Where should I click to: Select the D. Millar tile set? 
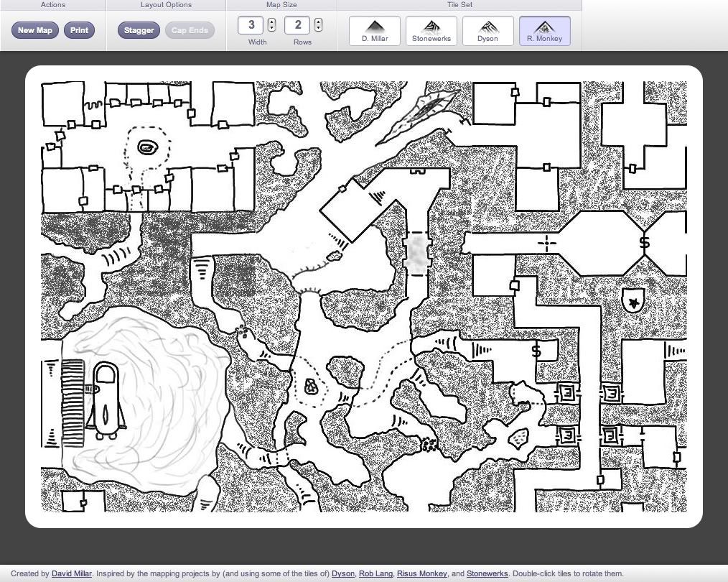[375, 31]
